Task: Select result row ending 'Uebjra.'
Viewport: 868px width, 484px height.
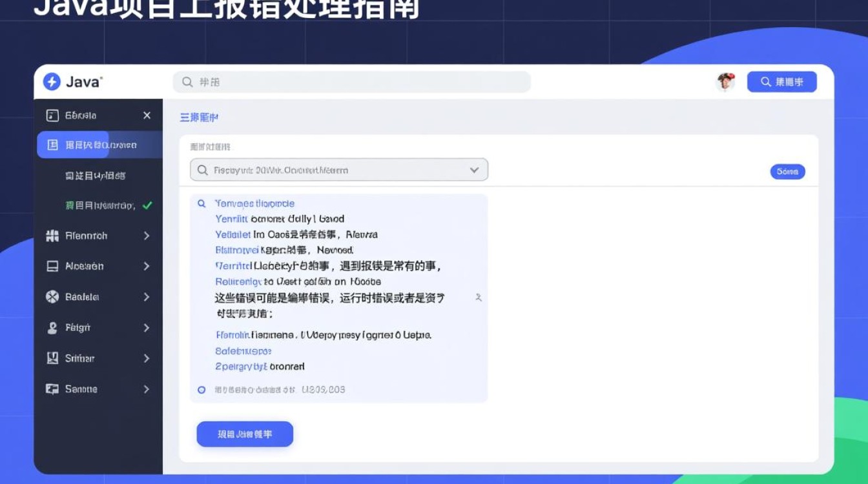Action: pos(324,335)
